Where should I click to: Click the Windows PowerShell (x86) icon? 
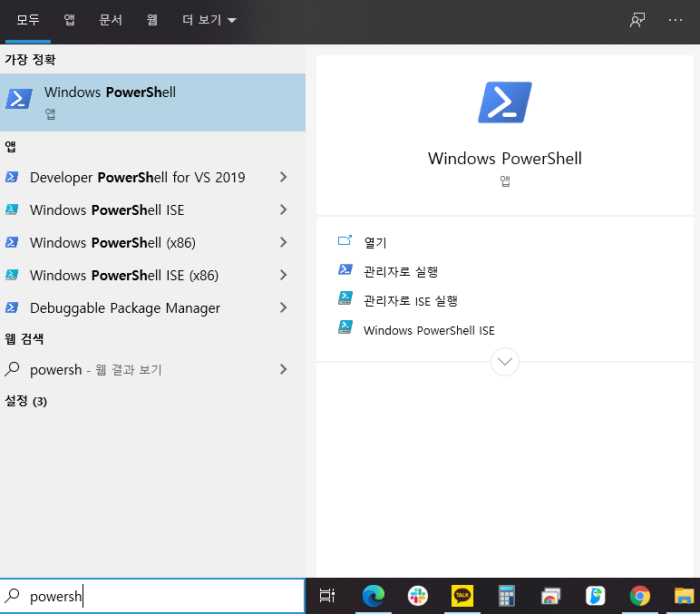click(x=12, y=242)
